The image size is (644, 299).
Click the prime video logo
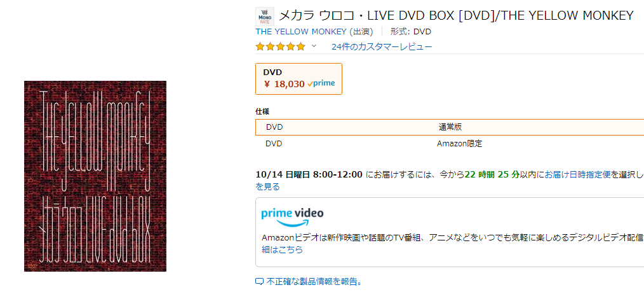click(292, 216)
